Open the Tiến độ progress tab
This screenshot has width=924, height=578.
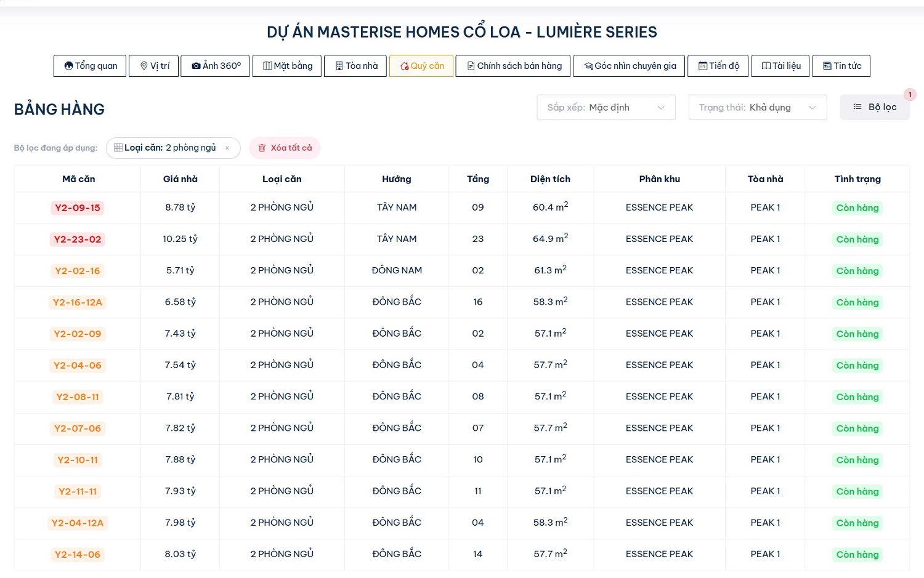pyautogui.click(x=718, y=66)
